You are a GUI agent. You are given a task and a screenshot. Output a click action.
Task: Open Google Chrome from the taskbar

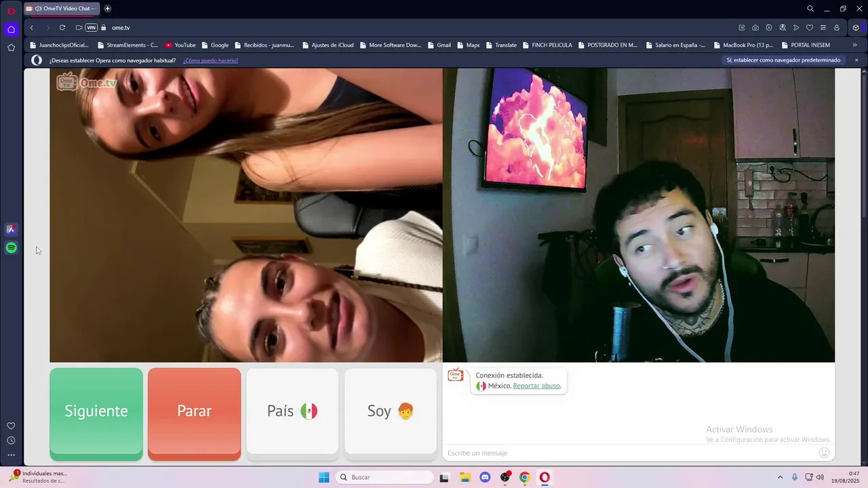pos(524,477)
